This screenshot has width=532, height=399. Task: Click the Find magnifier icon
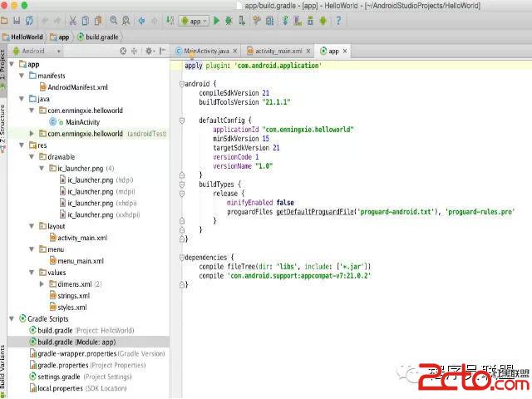(x=113, y=21)
